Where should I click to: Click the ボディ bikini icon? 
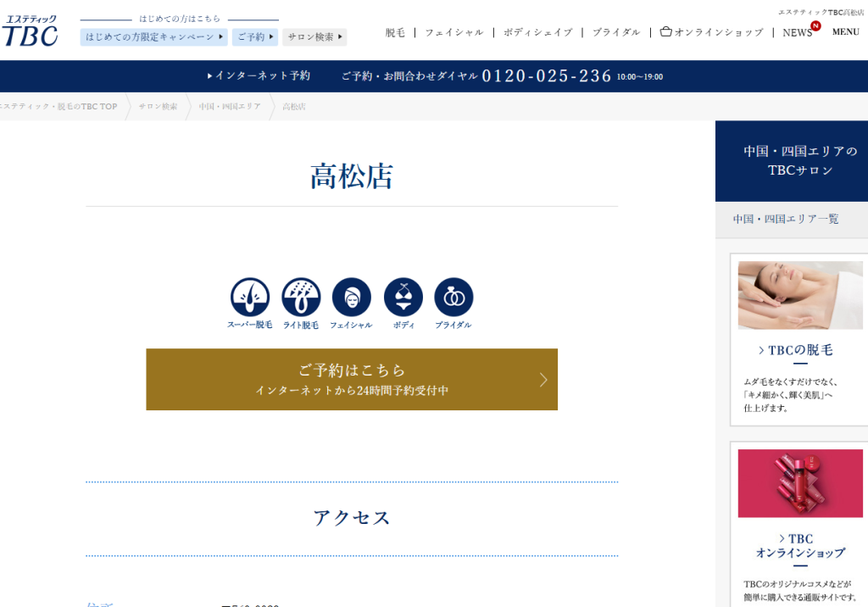(403, 298)
